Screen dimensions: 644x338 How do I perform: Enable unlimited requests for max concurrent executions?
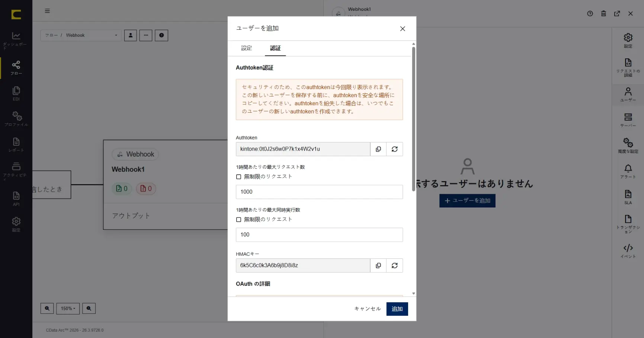[x=238, y=220]
